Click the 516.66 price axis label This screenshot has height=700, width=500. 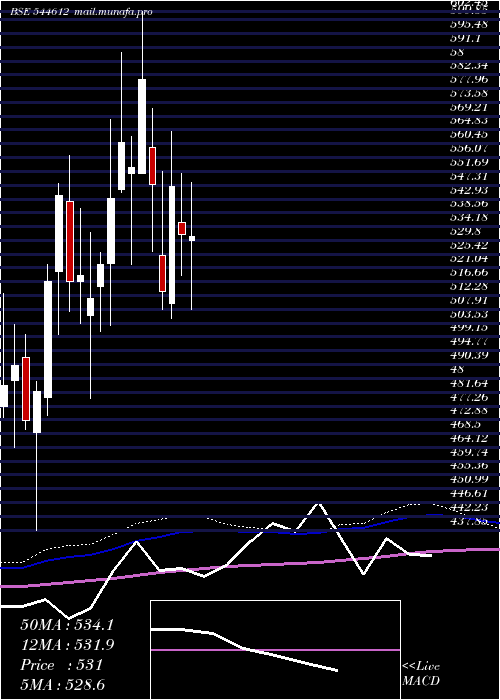[468, 273]
